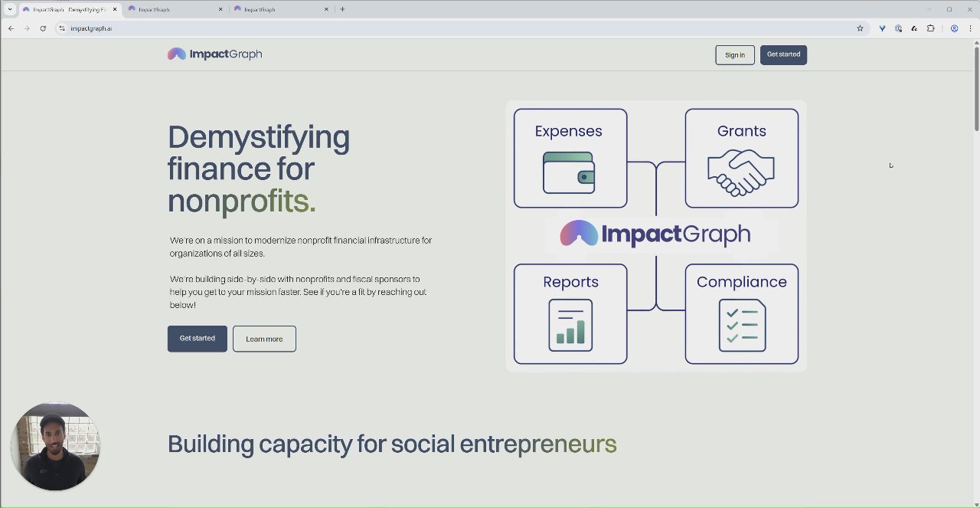Close the first ImpactGraph tab
980x508 pixels.
coord(115,9)
